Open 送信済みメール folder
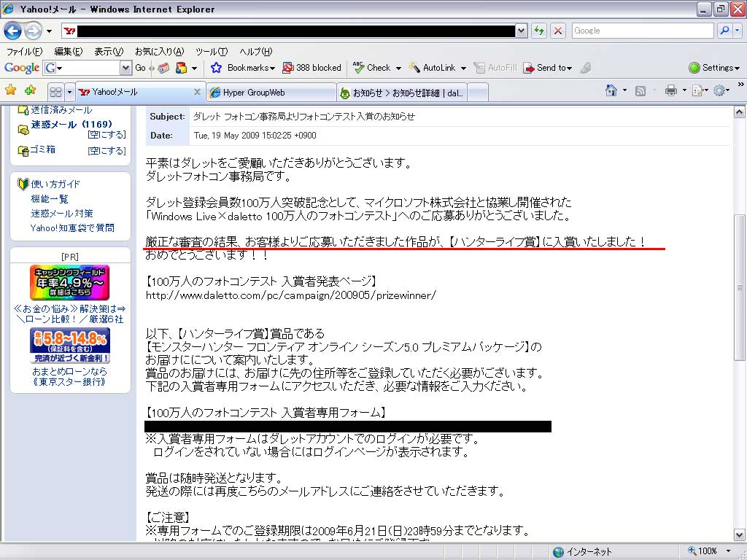Viewport: 747px width, 560px height. point(61,110)
